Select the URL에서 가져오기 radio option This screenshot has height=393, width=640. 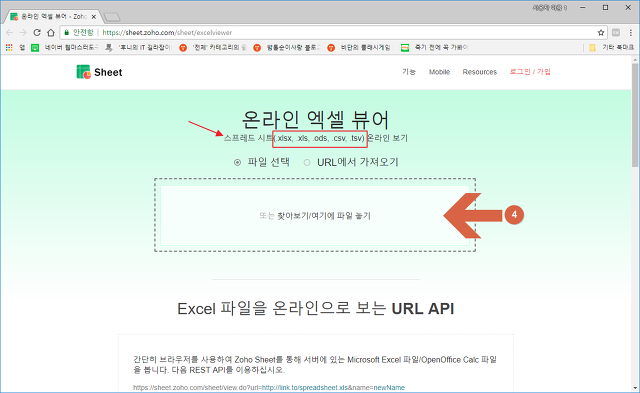pos(307,162)
